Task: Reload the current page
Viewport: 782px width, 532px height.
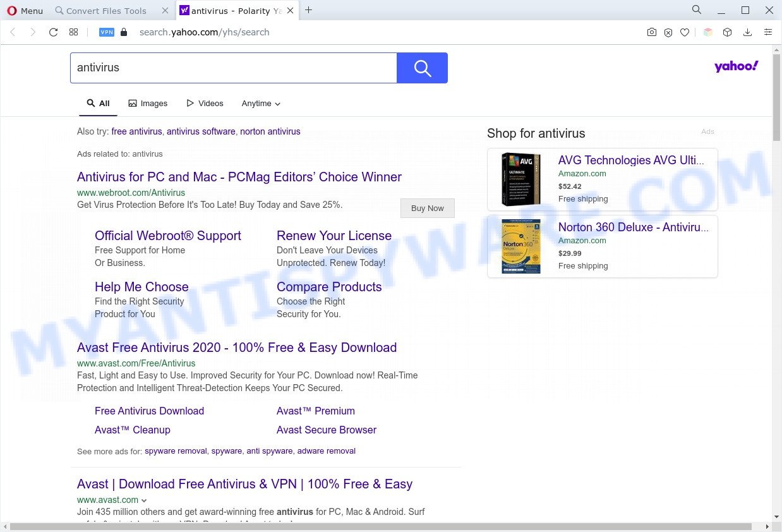Action: pos(54,32)
